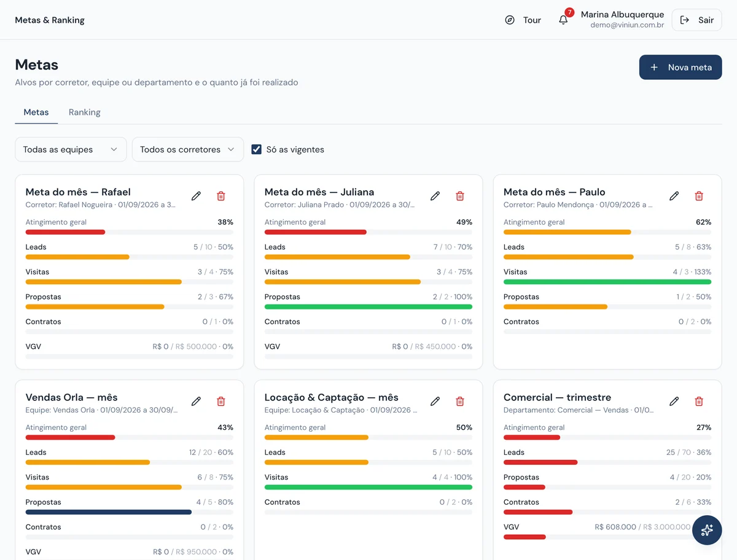Click R$ 0 / R$ 450.000 VGV value
This screenshot has width=737, height=560.
[432, 346]
